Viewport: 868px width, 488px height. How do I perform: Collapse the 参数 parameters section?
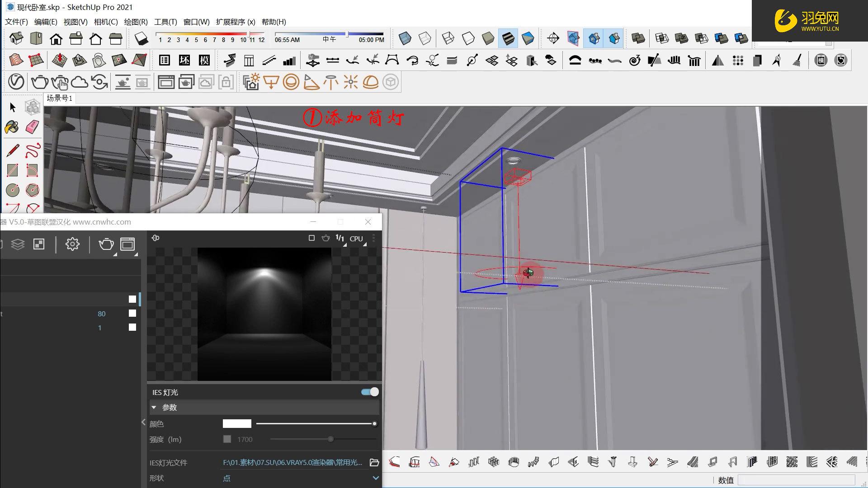(154, 407)
